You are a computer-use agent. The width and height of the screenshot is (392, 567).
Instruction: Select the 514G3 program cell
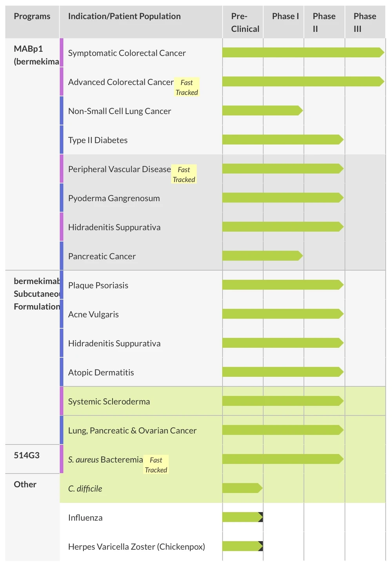point(27,455)
